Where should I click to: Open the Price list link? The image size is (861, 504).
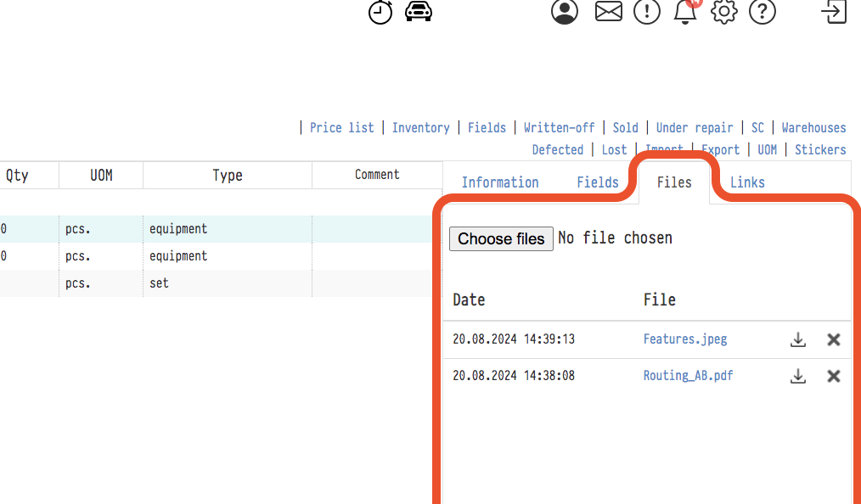coord(341,128)
